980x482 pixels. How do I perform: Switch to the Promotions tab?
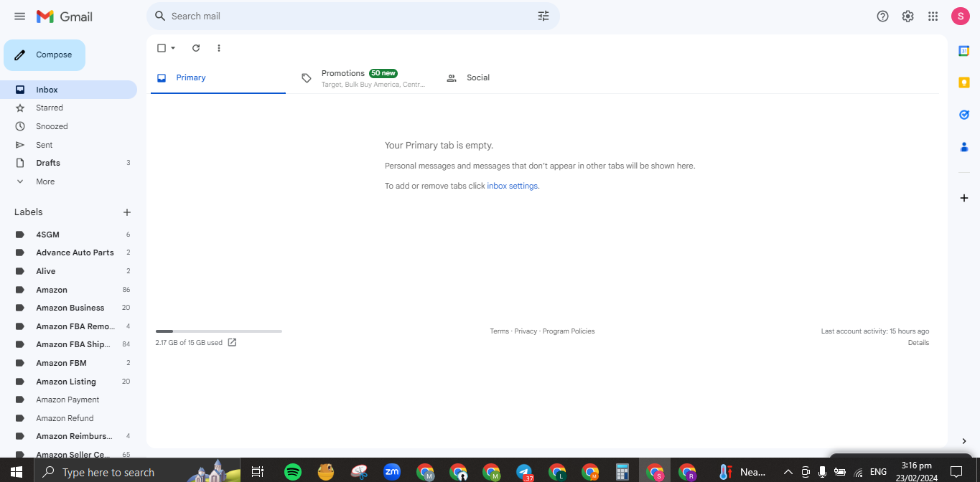[x=363, y=78]
